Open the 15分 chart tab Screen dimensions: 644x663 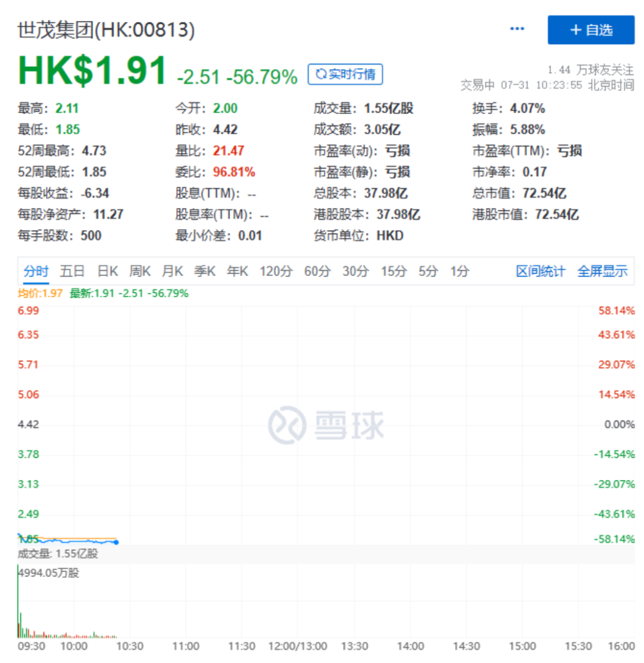point(394,271)
